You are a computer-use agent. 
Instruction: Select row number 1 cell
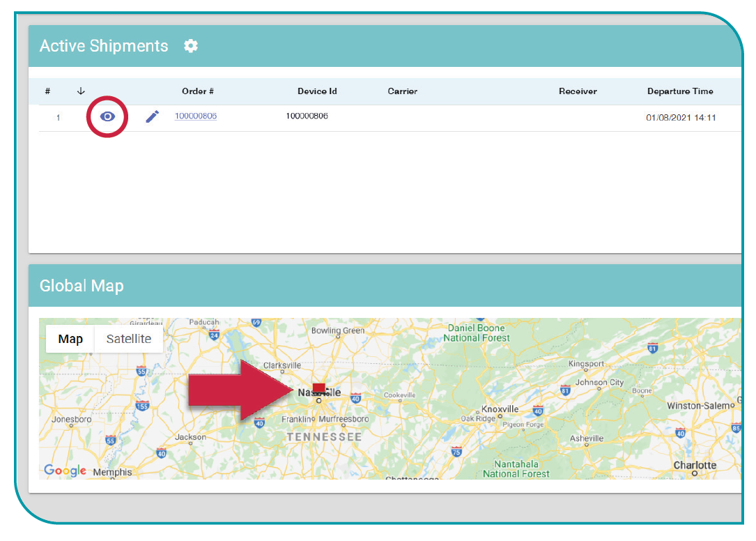(59, 117)
